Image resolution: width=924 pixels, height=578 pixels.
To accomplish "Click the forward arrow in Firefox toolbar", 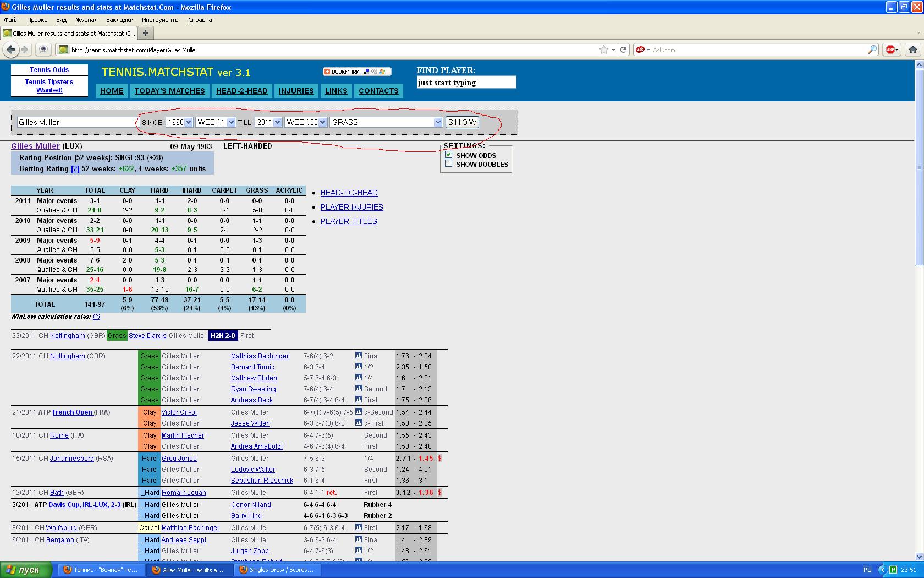I will tap(25, 50).
